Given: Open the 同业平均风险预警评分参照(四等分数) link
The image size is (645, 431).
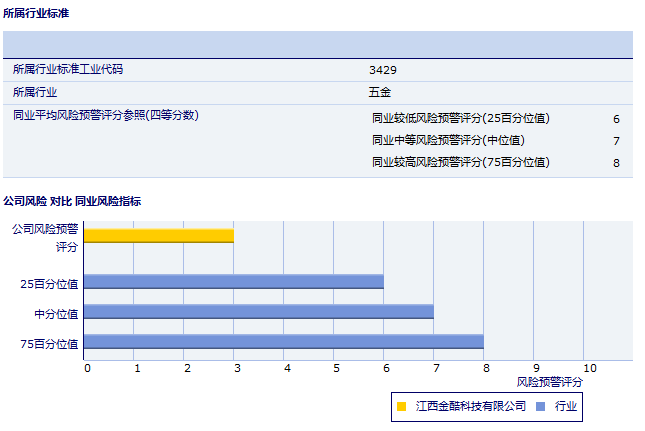Looking at the screenshot, I should (106, 115).
